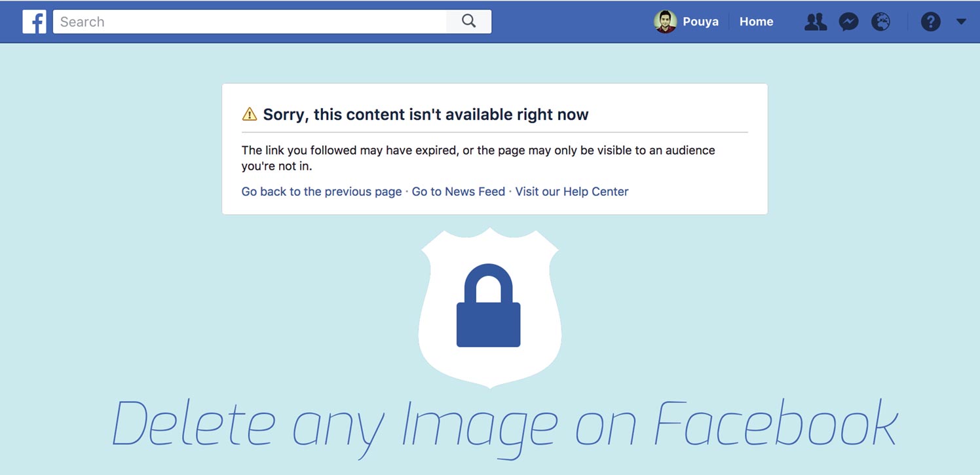Open the Messenger icon

point(848,22)
